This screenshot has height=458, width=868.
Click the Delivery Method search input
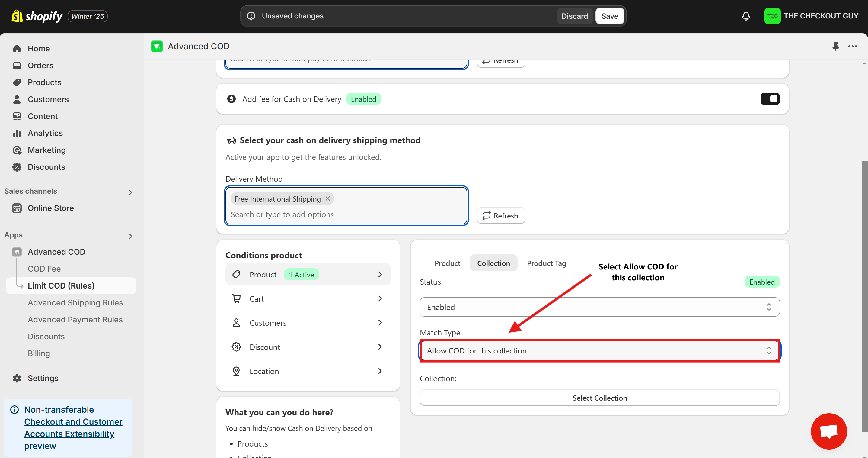tap(346, 214)
